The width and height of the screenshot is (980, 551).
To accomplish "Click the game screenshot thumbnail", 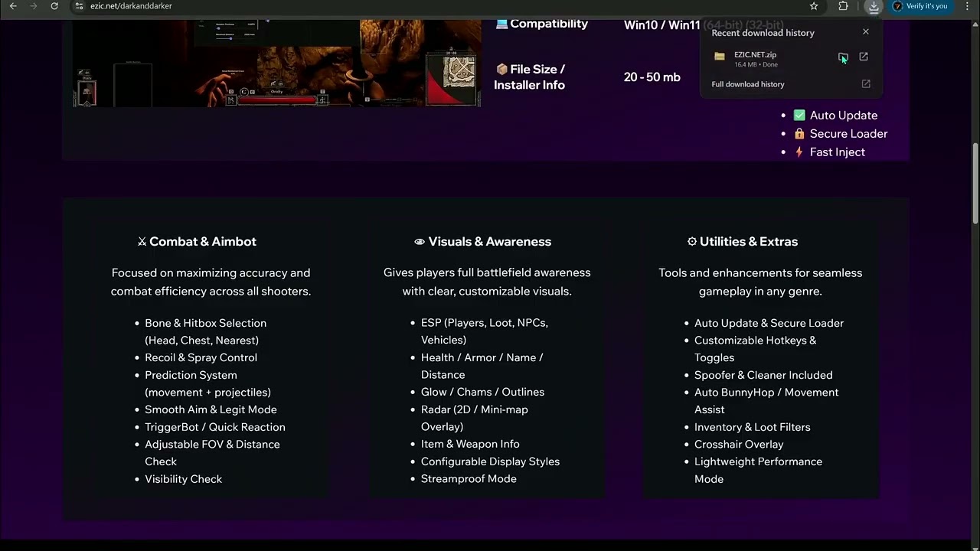I will coord(277,64).
